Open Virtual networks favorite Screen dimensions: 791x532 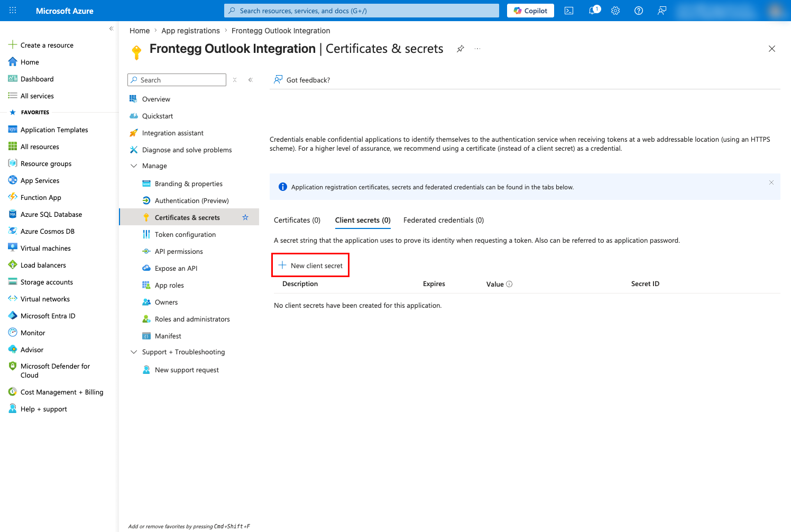45,299
